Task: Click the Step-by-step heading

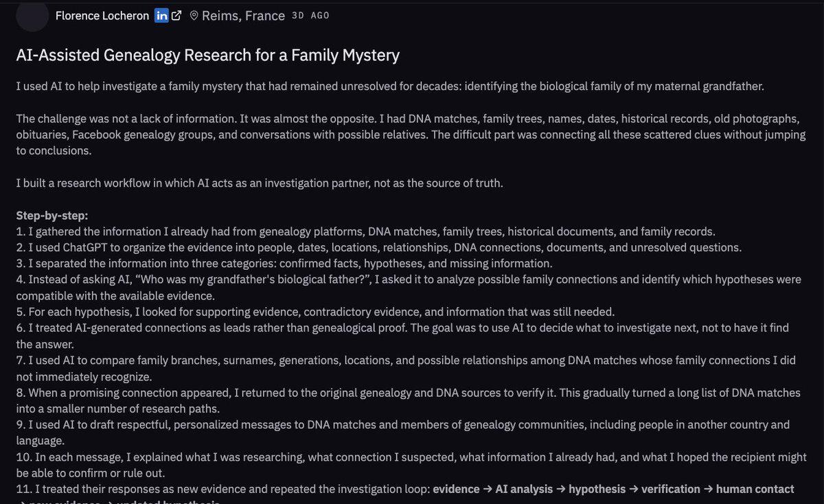Action: [x=52, y=216]
